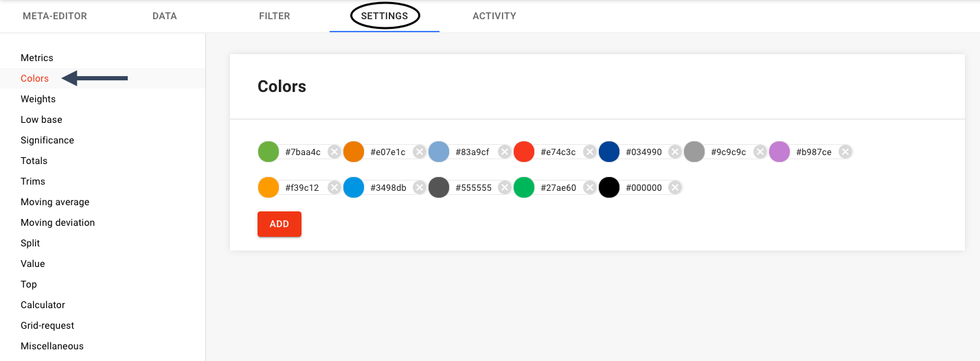Select the #3498db blue color swatch

pyautogui.click(x=354, y=187)
